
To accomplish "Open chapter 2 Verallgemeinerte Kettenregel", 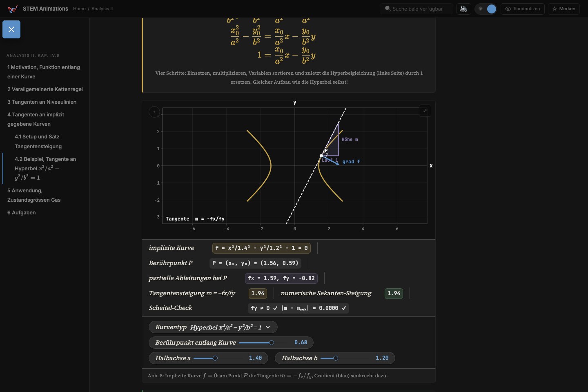I will coord(45,89).
